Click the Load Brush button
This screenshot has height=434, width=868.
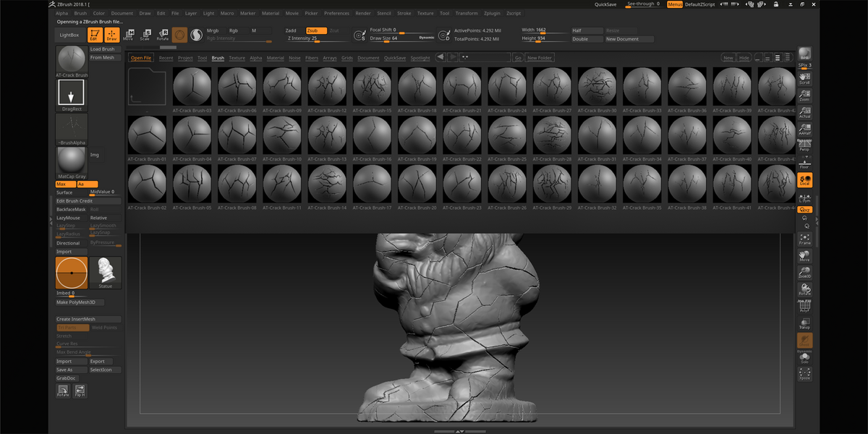click(x=105, y=49)
